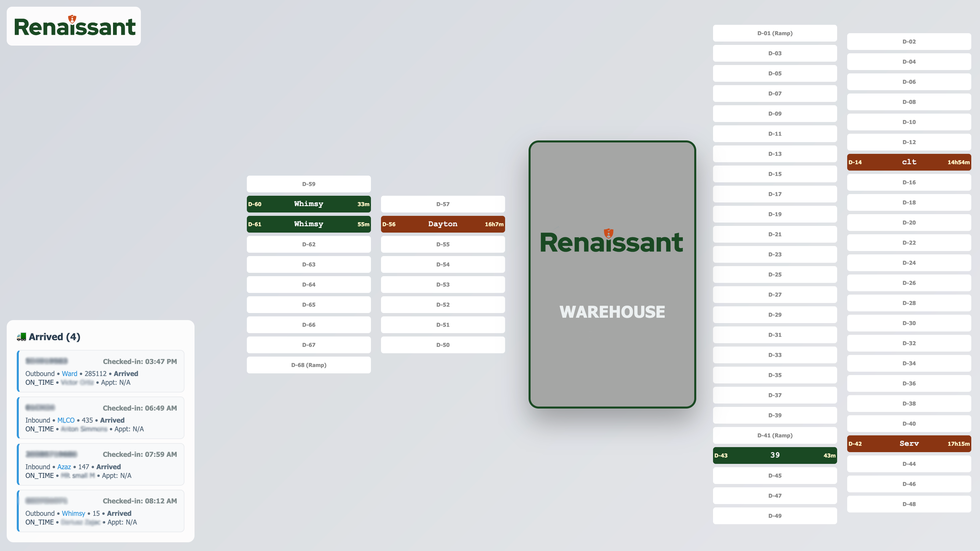This screenshot has height=551, width=980.
Task: Select empty dock D-04
Action: pos(909,62)
